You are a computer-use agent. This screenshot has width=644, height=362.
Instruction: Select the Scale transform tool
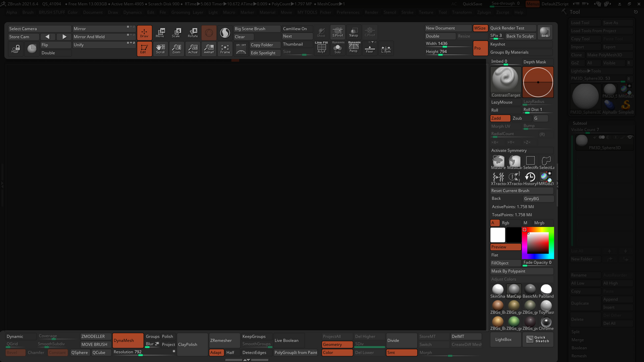[176, 33]
